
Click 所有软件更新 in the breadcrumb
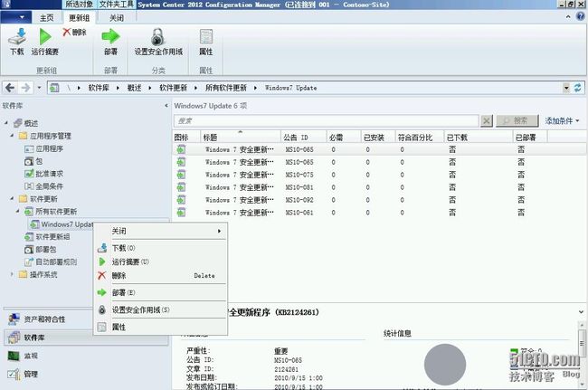click(x=226, y=88)
